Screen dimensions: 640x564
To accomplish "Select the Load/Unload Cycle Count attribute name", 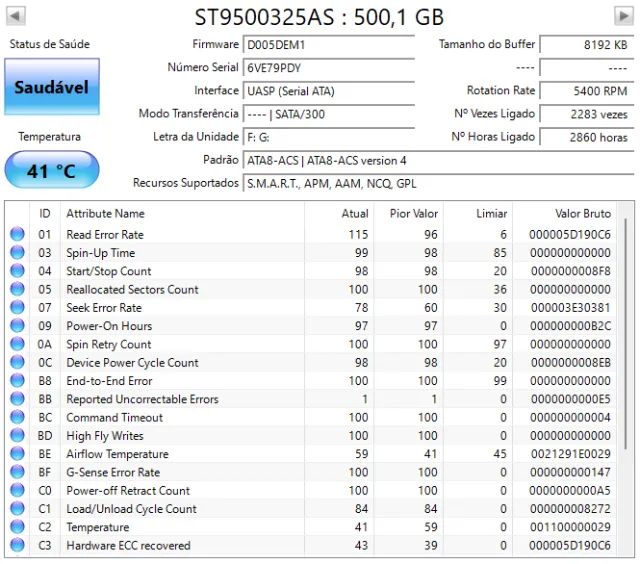I will click(x=131, y=509).
